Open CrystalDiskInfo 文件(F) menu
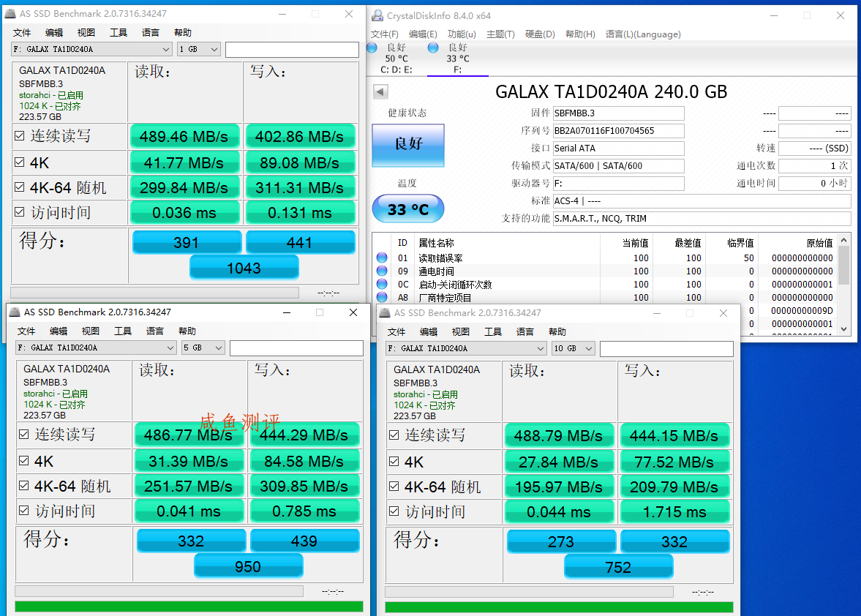 click(384, 34)
